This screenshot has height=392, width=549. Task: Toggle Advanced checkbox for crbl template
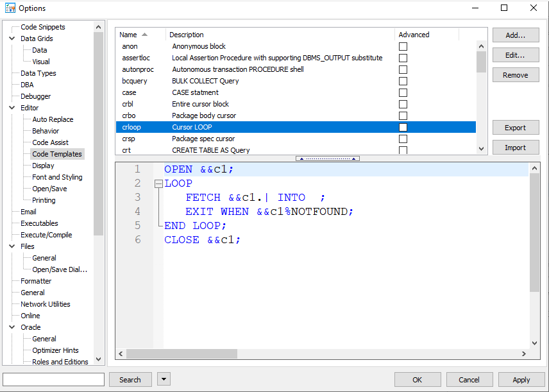[403, 104]
